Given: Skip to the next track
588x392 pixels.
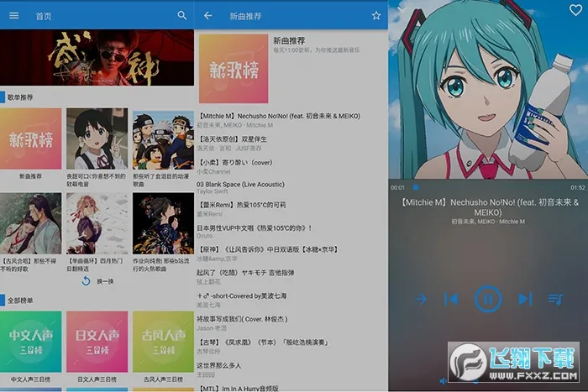Looking at the screenshot, I should coord(525,298).
